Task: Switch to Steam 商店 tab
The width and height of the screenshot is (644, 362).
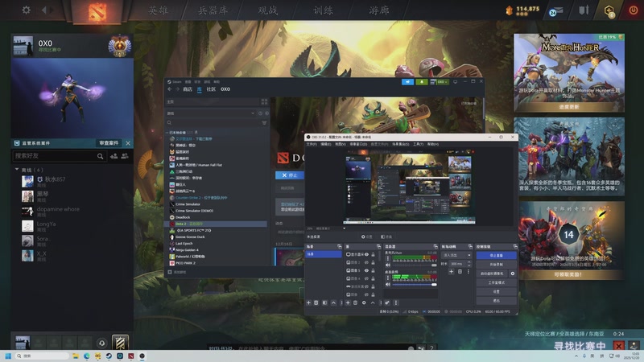Action: pos(188,89)
